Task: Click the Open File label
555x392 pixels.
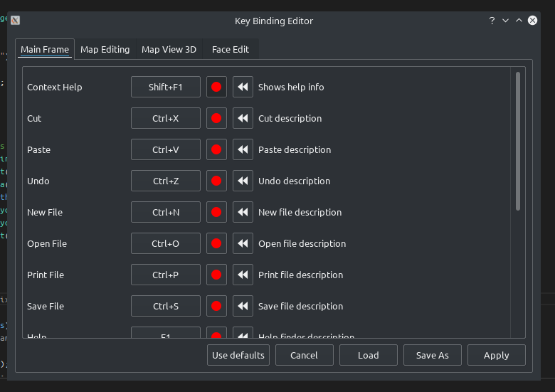Action: point(47,244)
